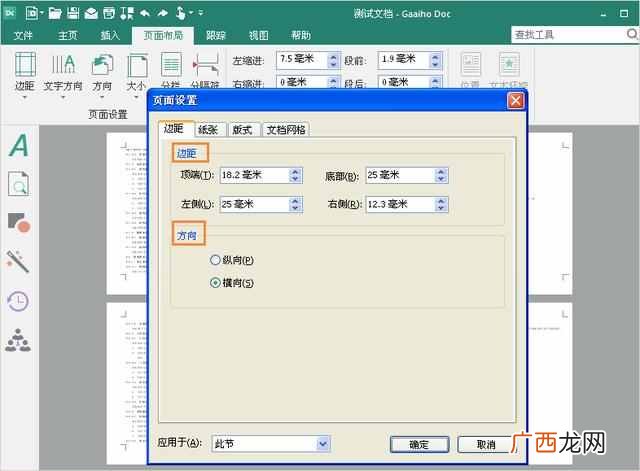
Task: Expand the 边距 ribbon button's dropdown arrow
Action: 25,98
